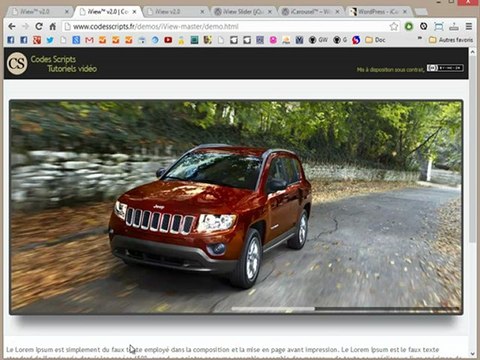Click the browser forward arrow
Viewport: 480px width, 360px height.
25,26
